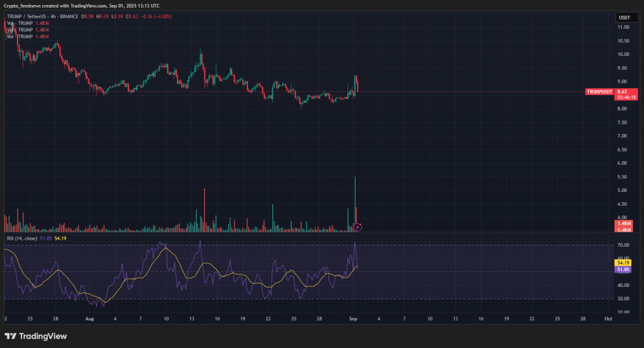The width and height of the screenshot is (644, 348).
Task: Click the Oct label on time axis
Action: (x=608, y=319)
